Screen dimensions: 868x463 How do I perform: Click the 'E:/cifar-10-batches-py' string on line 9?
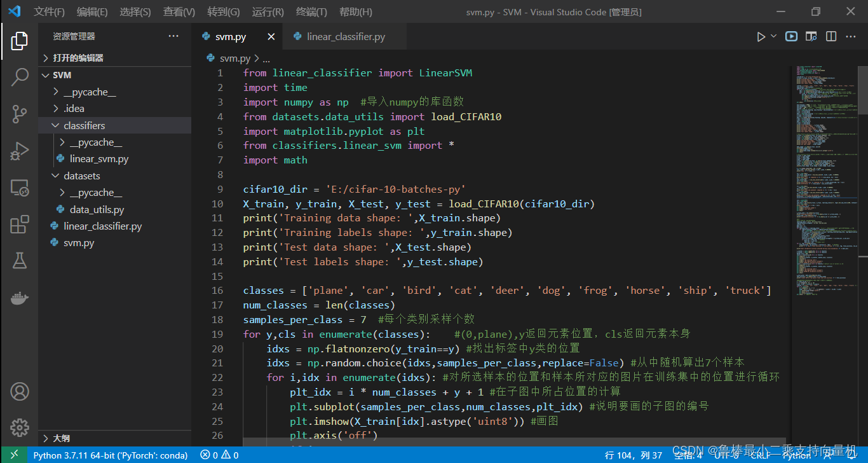(397, 189)
